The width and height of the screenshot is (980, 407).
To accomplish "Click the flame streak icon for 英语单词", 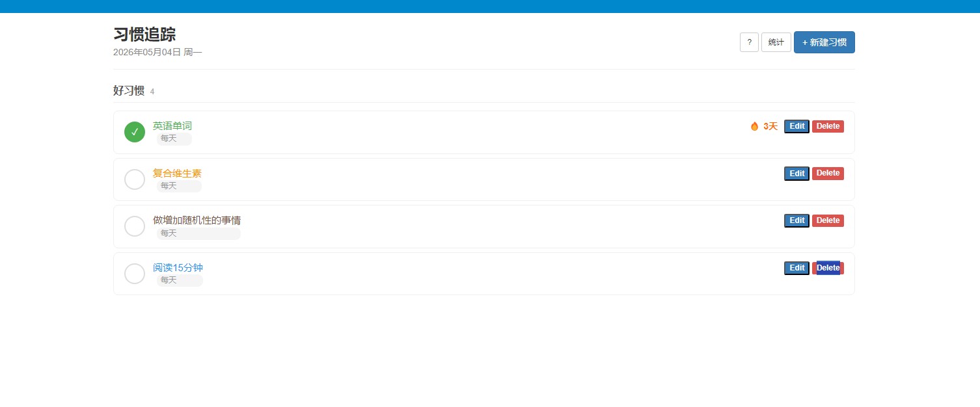I will point(754,126).
